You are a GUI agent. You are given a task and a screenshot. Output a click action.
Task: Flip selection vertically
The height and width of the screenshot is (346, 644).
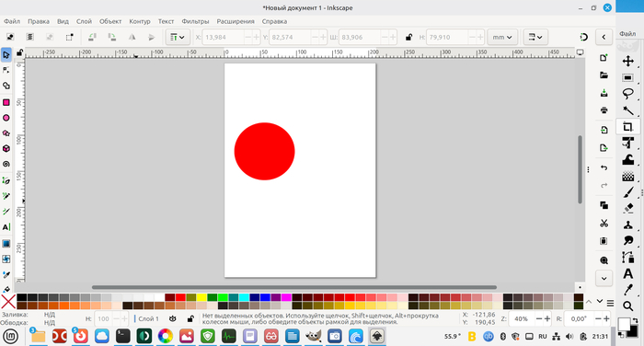tap(152, 37)
